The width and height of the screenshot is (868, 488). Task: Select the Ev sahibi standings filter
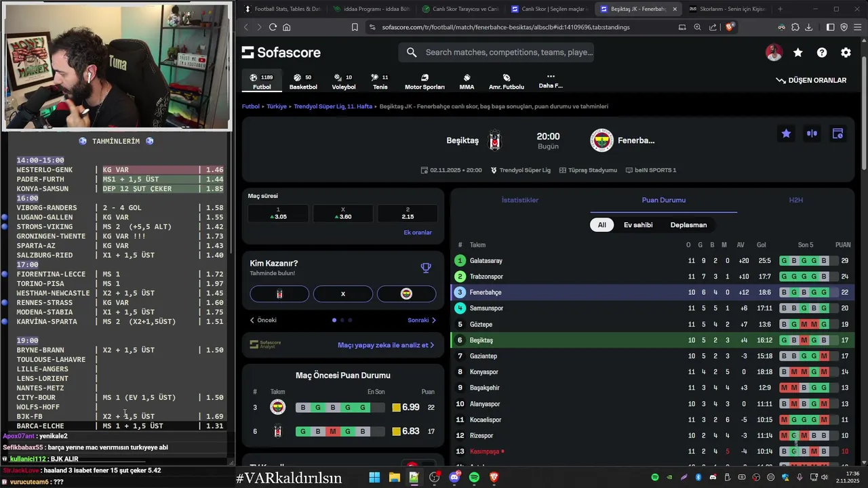(x=638, y=224)
